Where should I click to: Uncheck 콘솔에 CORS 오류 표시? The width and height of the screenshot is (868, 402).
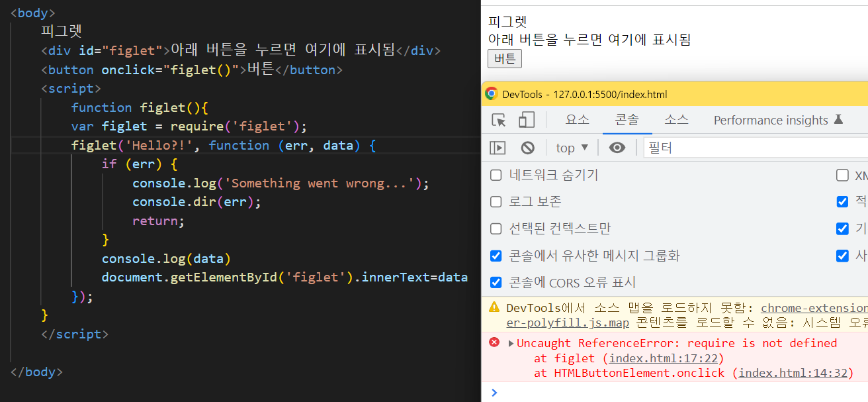(x=496, y=283)
